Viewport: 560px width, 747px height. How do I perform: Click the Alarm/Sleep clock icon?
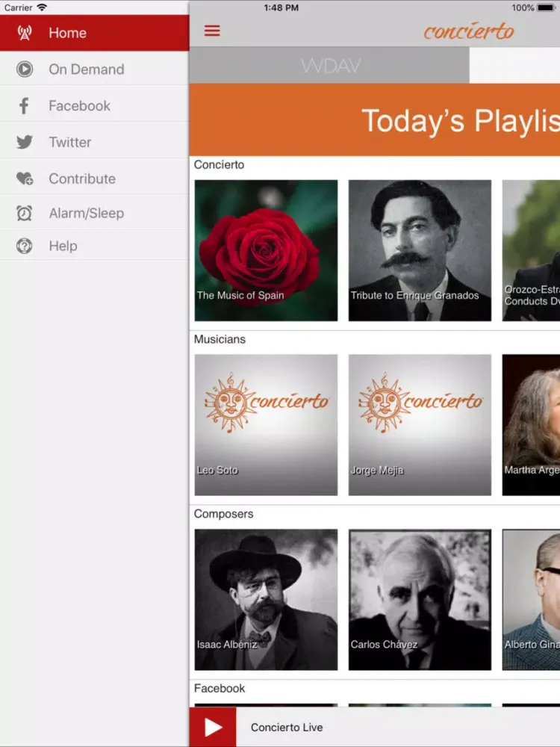pos(25,213)
